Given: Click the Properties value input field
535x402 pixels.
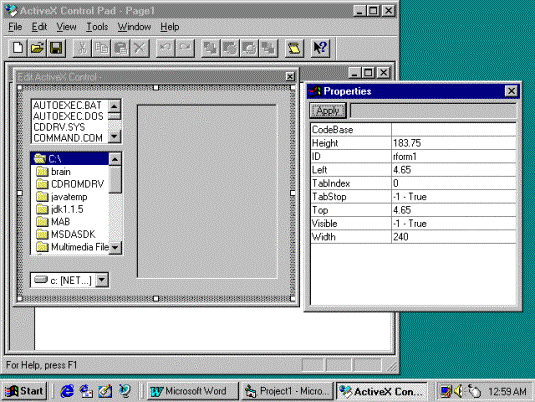Looking at the screenshot, I should pyautogui.click(x=433, y=111).
